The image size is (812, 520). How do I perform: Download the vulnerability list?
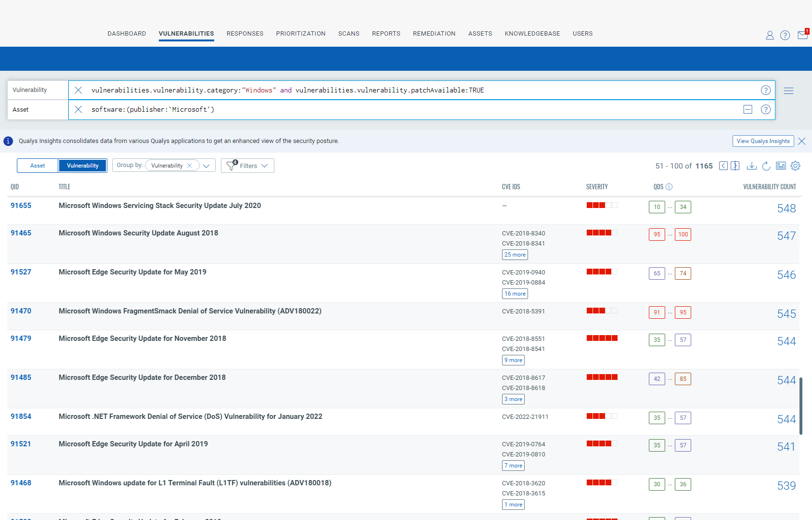752,166
